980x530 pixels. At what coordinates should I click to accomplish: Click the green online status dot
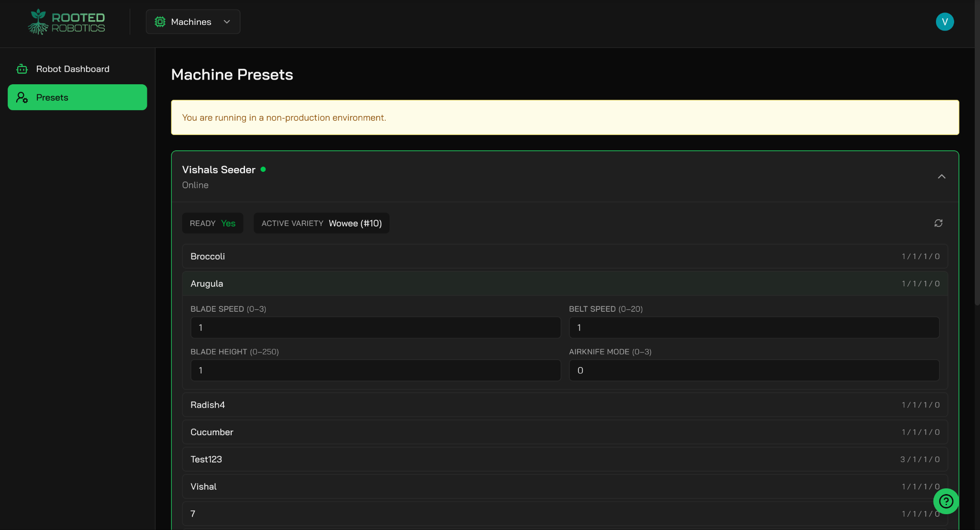click(263, 169)
